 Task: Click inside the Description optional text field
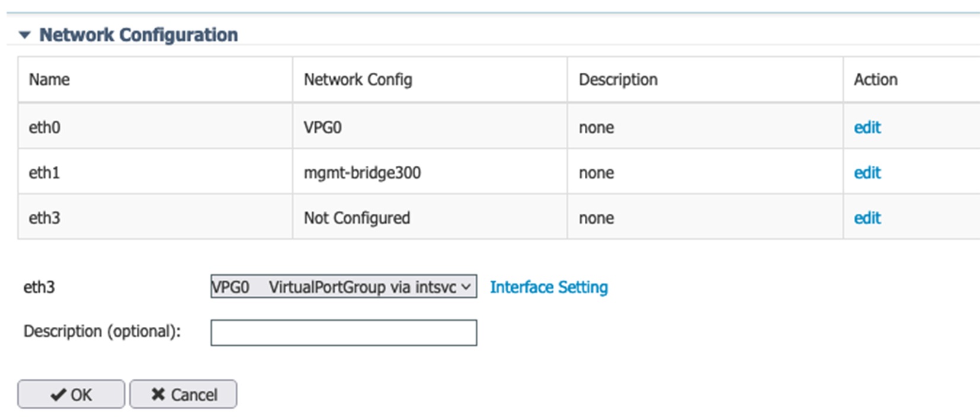point(342,332)
